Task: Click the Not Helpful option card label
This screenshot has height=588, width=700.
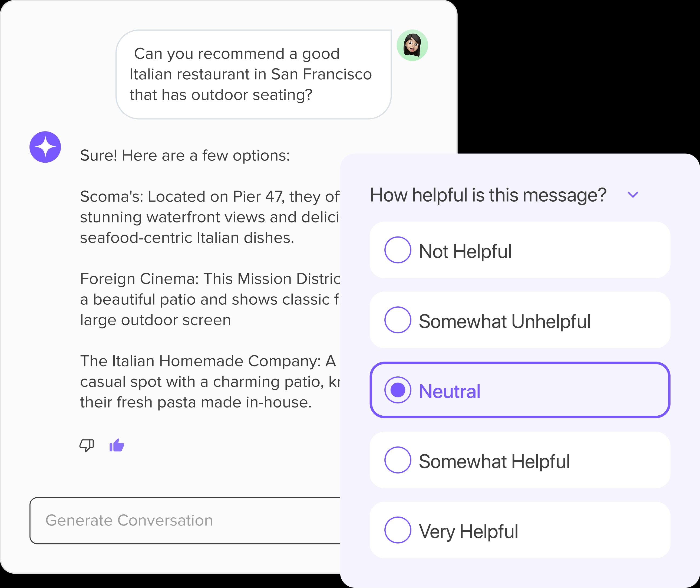Action: [465, 251]
